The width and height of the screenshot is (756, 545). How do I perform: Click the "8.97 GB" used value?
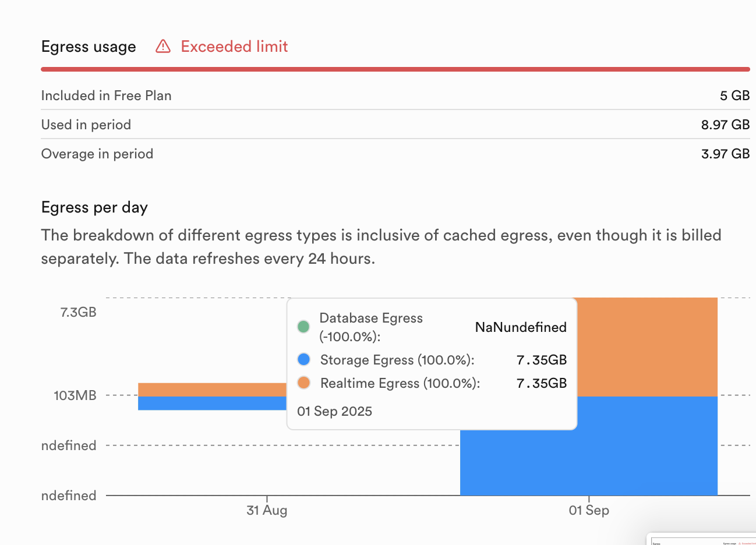point(725,125)
